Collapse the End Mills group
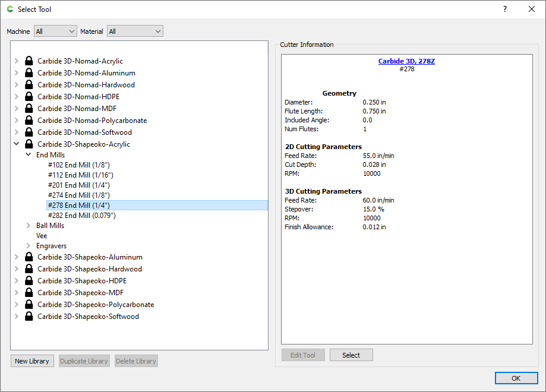 coord(28,154)
